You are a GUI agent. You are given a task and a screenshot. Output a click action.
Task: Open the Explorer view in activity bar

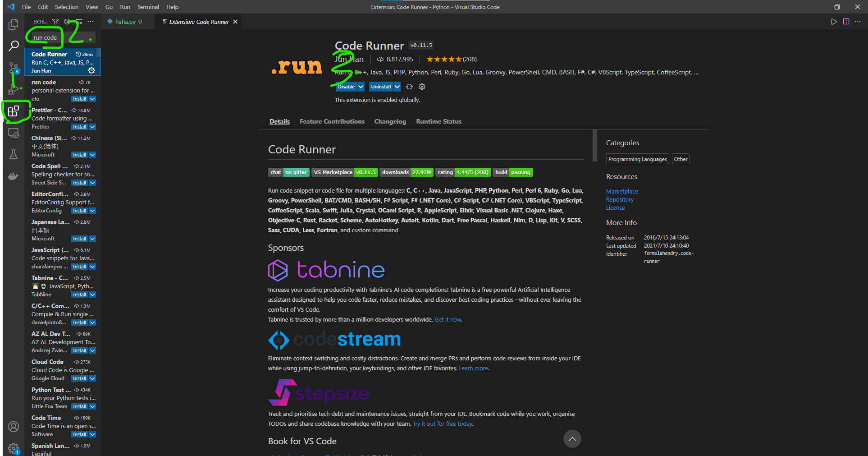(14, 24)
